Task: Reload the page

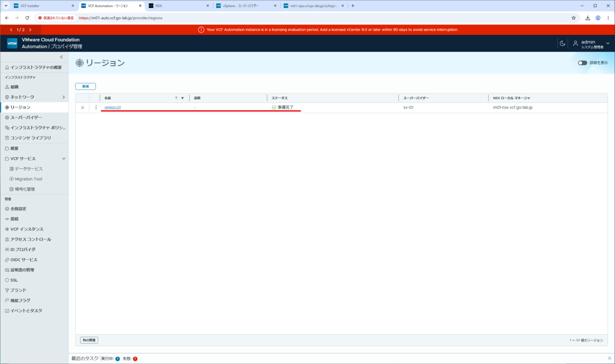Action: [27, 17]
